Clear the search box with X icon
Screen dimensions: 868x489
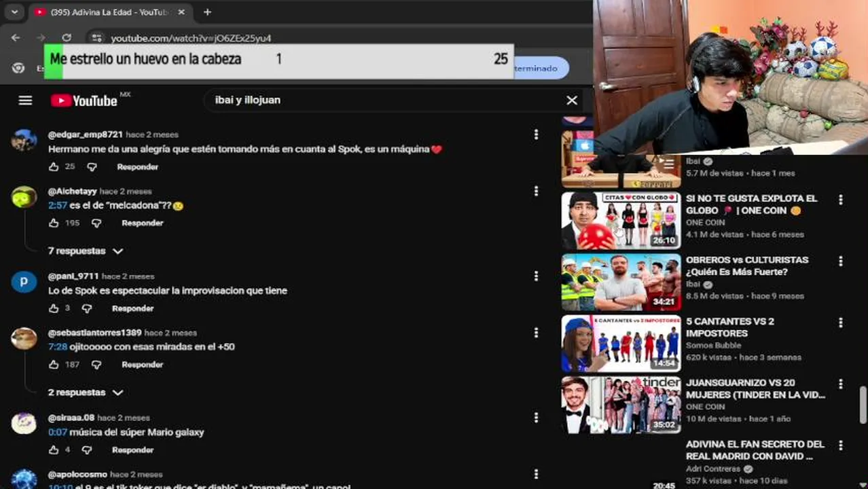(x=572, y=101)
